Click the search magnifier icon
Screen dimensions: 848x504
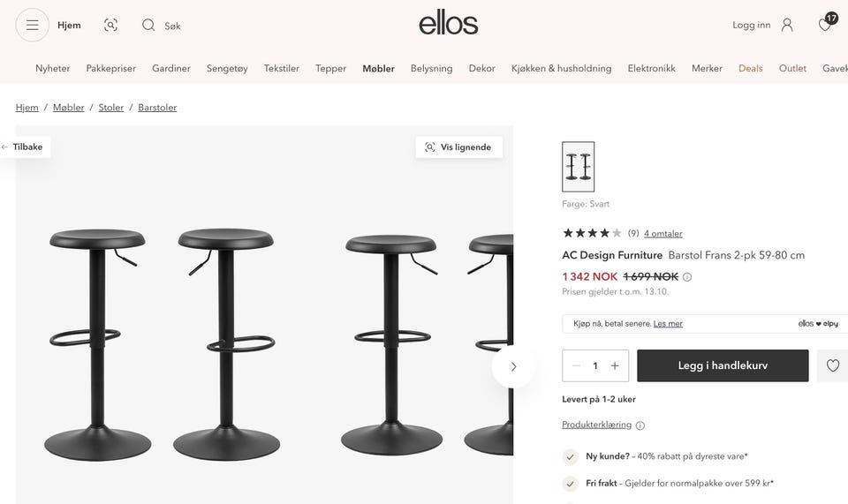(x=148, y=25)
